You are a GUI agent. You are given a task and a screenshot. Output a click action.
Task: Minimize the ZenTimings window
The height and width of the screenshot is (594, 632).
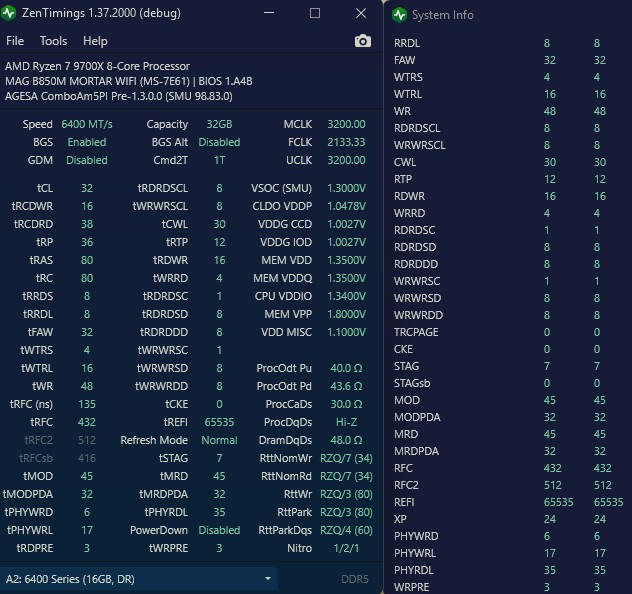(x=269, y=13)
